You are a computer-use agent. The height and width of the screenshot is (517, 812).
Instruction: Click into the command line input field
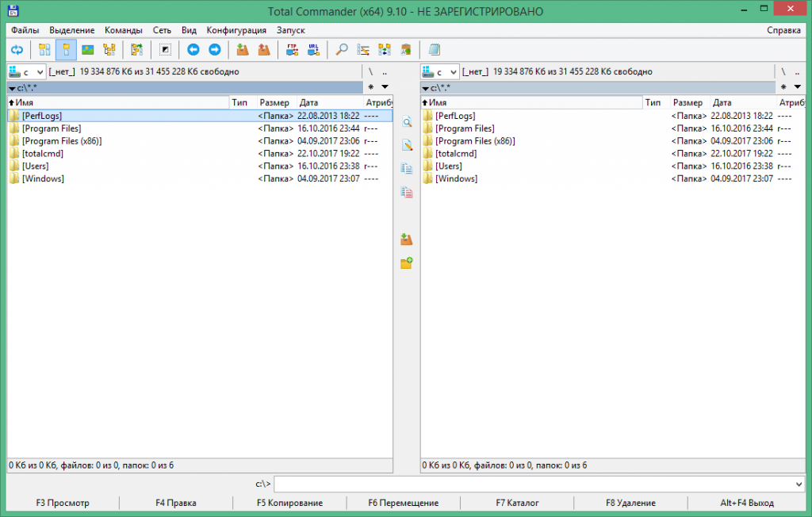click(534, 484)
